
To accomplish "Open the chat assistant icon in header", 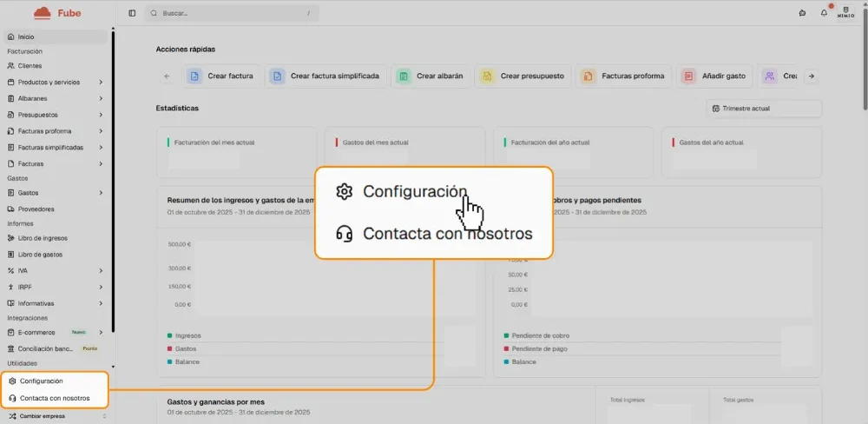I will (802, 13).
